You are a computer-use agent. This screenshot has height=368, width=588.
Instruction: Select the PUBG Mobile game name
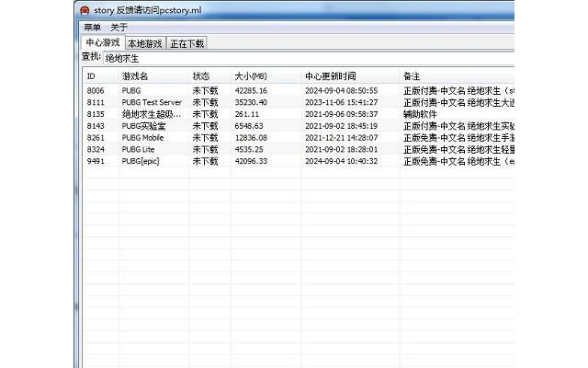point(142,138)
